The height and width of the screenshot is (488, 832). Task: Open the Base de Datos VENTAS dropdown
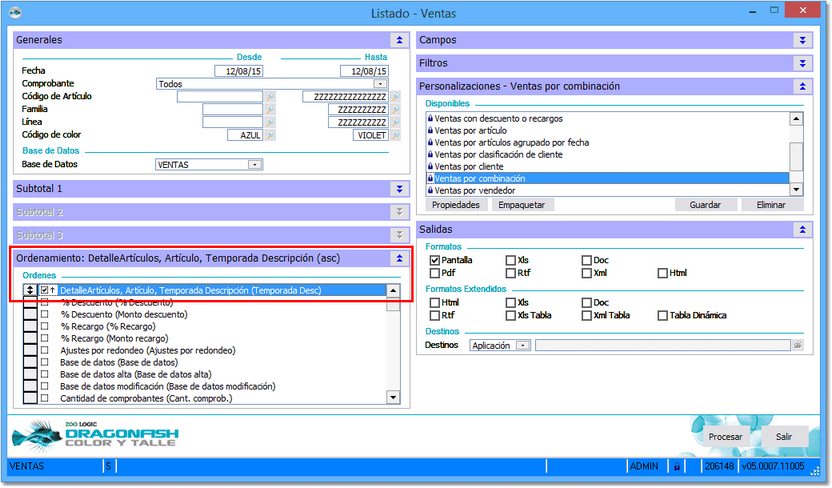point(255,164)
